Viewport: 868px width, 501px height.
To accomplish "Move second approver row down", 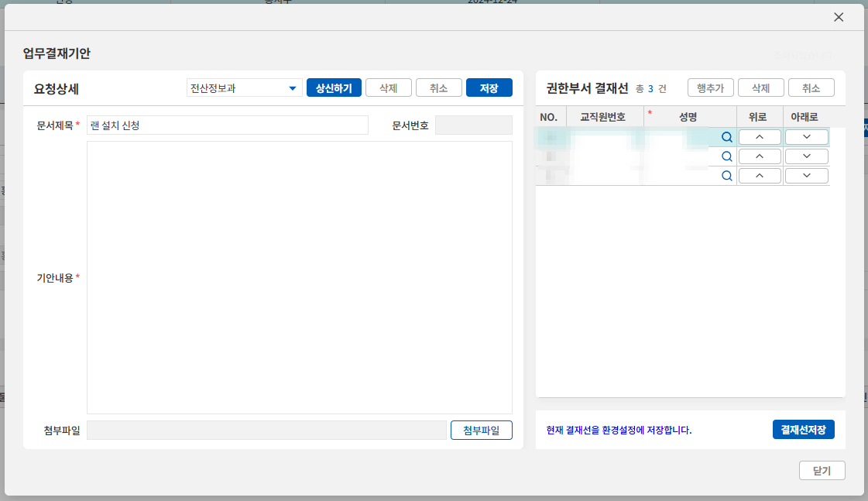I will coord(806,156).
